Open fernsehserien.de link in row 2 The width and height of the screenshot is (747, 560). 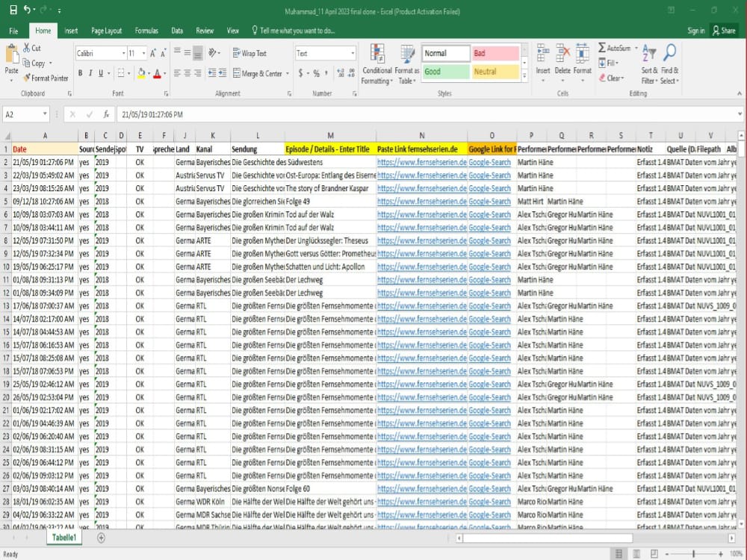[421, 162]
